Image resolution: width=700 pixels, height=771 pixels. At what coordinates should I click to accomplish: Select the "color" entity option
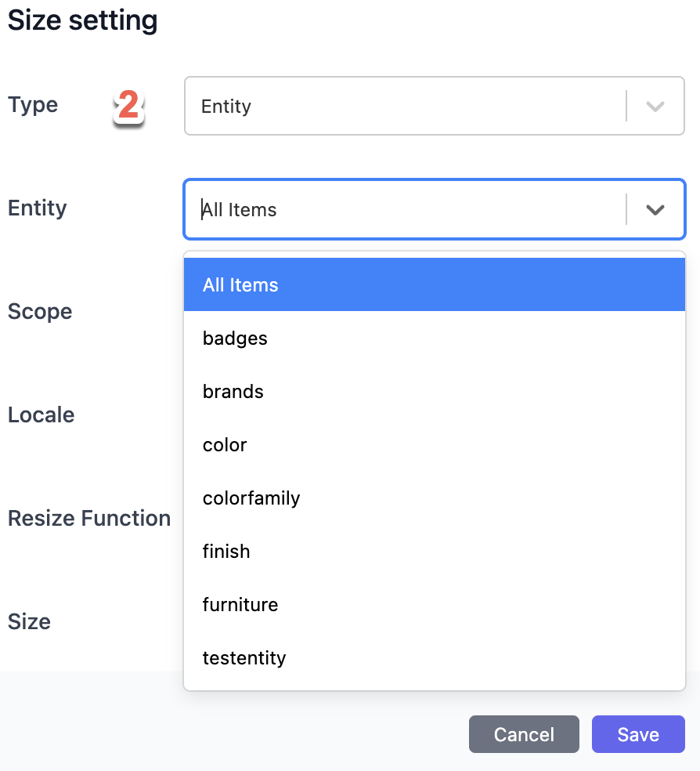(x=435, y=444)
